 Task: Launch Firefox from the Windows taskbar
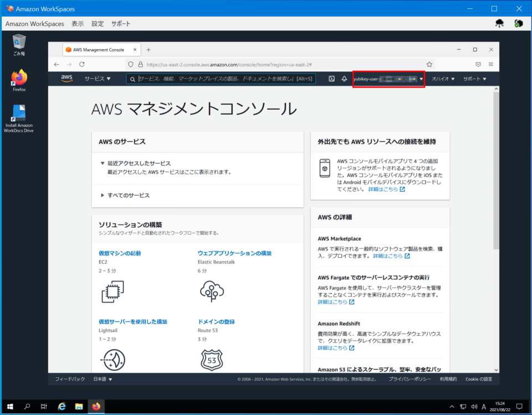(95, 406)
